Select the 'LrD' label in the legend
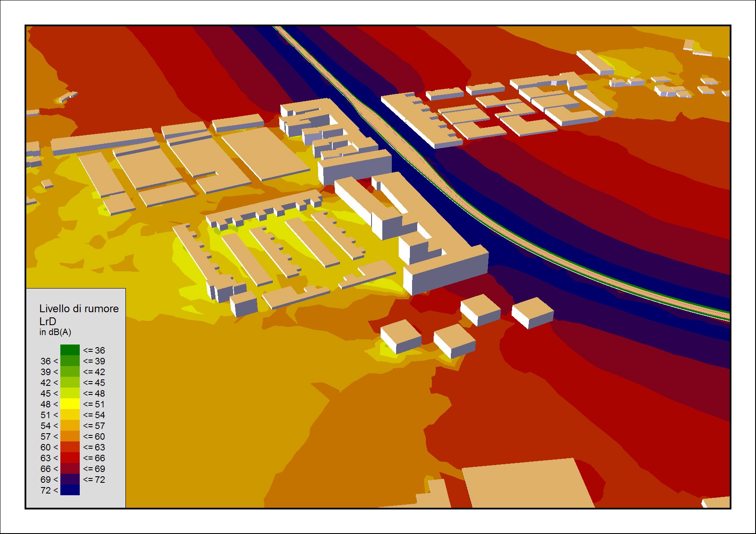The image size is (756, 534). (48, 321)
